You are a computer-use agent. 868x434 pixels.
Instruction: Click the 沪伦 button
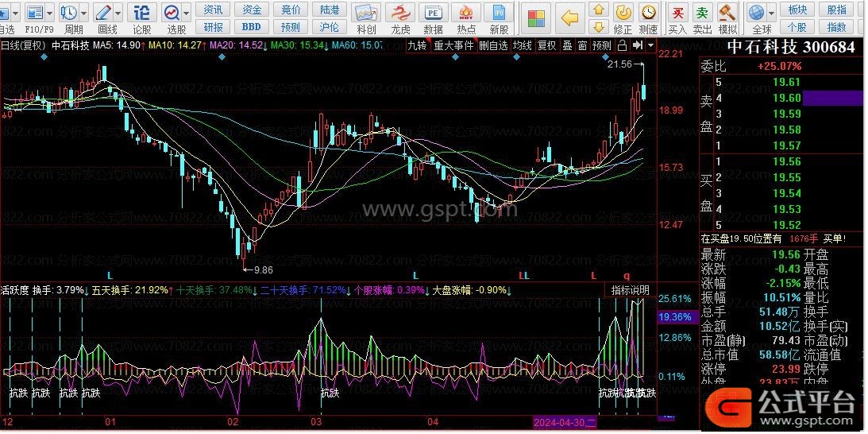pos(330,26)
